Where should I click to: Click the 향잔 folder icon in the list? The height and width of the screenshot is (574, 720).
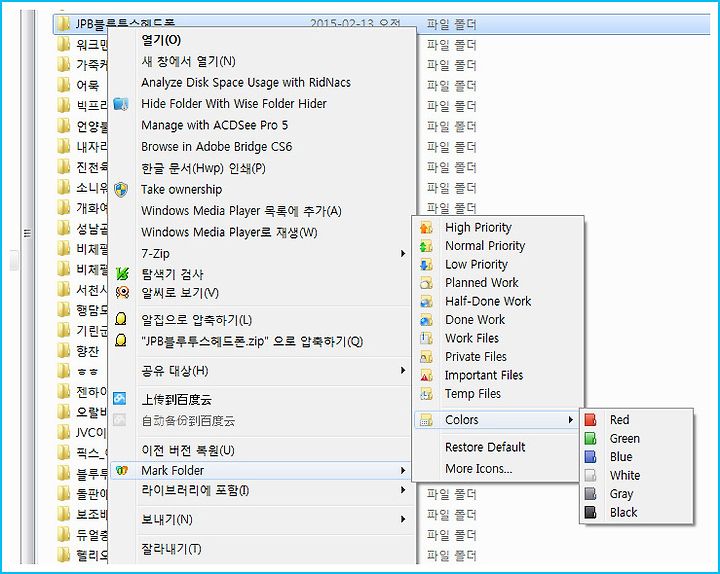[x=63, y=351]
